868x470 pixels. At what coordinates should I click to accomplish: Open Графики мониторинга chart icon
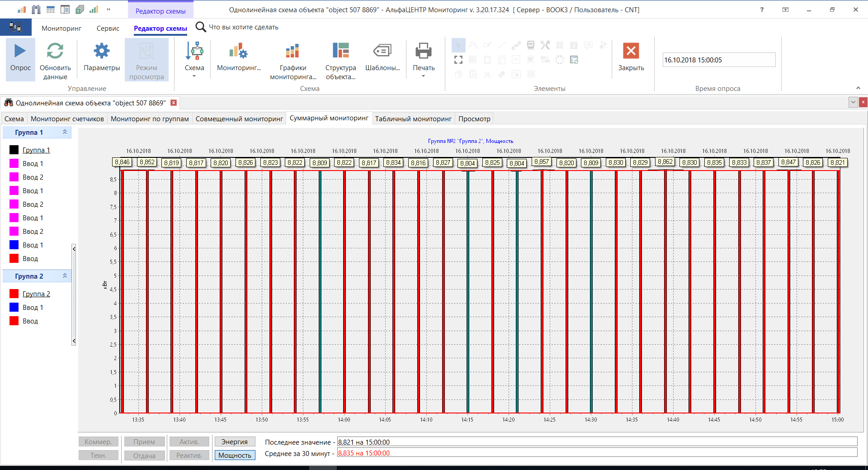[x=292, y=51]
